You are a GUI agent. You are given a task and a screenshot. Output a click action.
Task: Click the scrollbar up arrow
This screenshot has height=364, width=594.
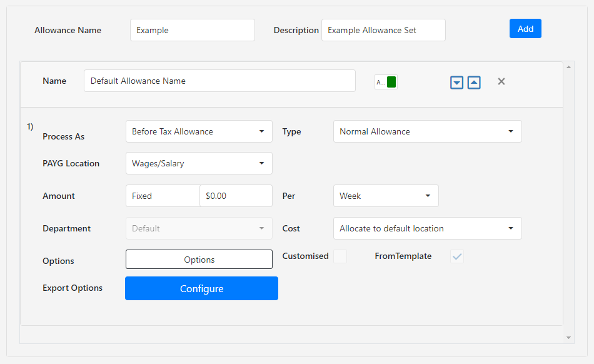[568, 67]
